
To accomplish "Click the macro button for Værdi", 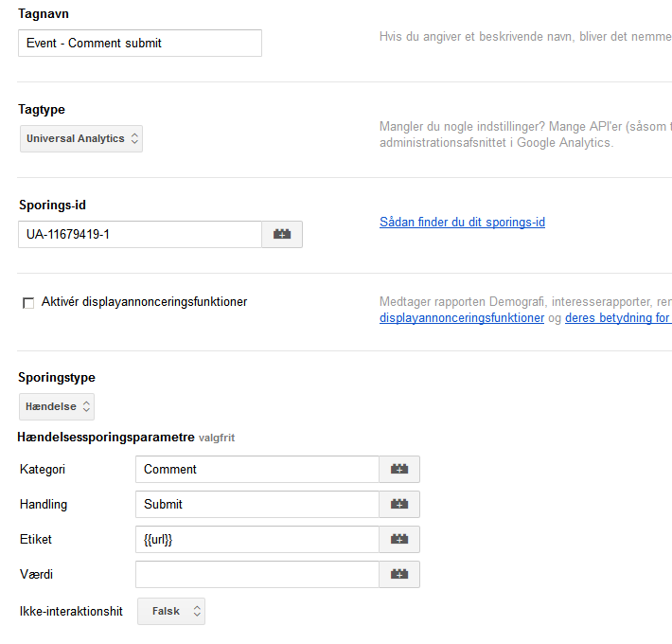I will point(399,574).
